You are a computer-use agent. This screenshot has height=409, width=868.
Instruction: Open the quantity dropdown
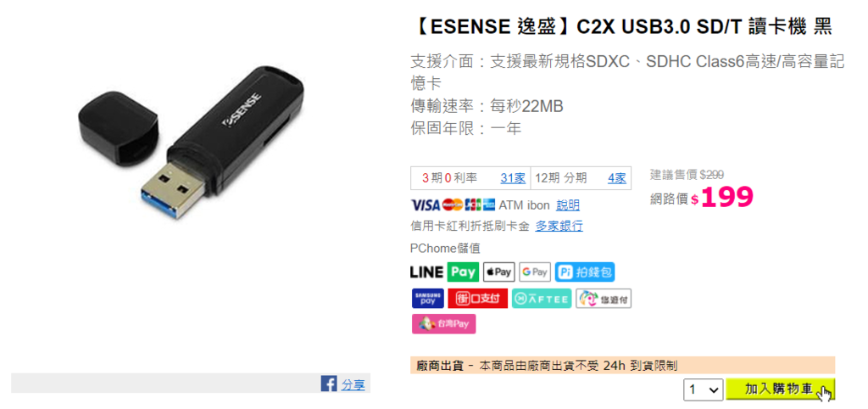pos(703,389)
